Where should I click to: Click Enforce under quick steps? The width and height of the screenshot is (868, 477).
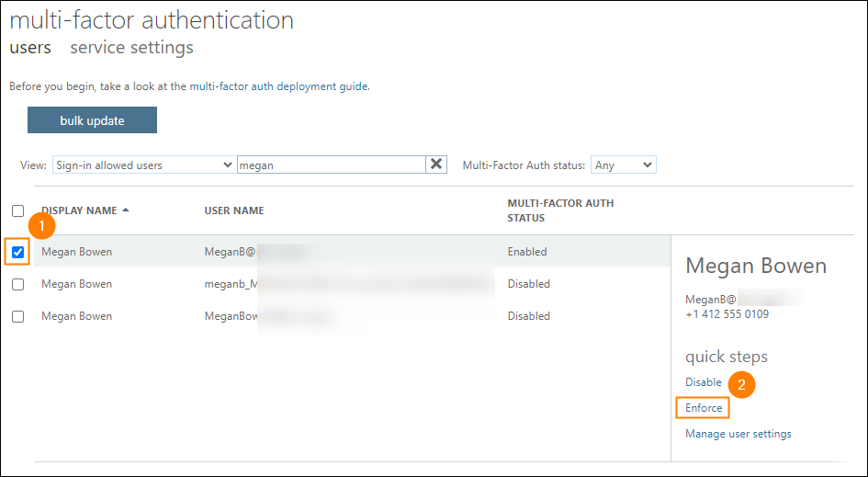(704, 408)
